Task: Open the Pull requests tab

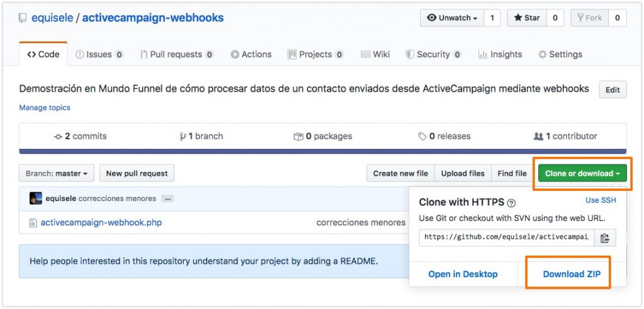Action: pyautogui.click(x=176, y=55)
